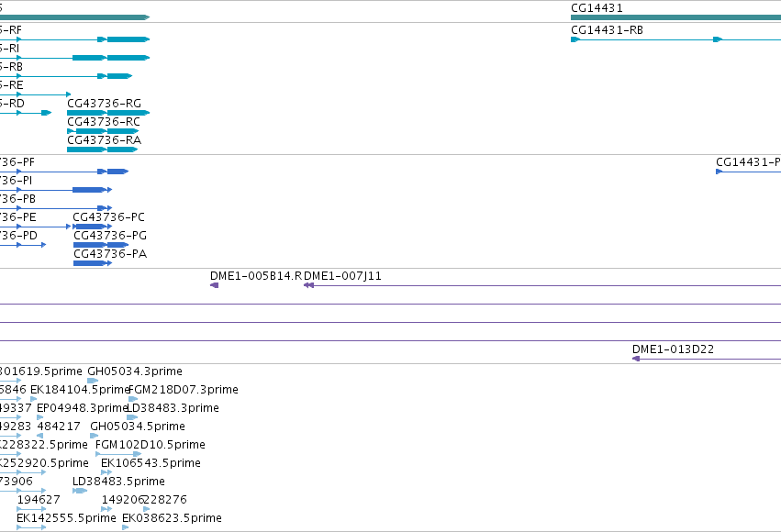This screenshot has width=781, height=532.
Task: Click the EK106543.5prime EST label
Action: tap(151, 463)
